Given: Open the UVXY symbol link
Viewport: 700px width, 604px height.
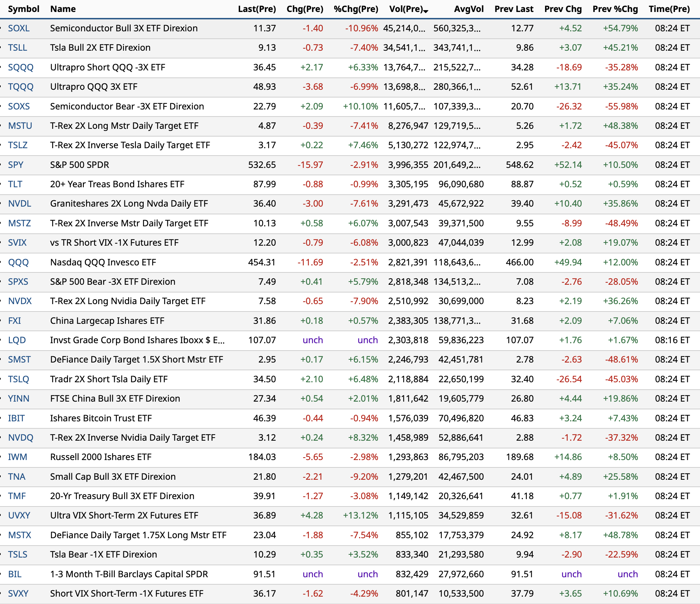Looking at the screenshot, I should [19, 515].
